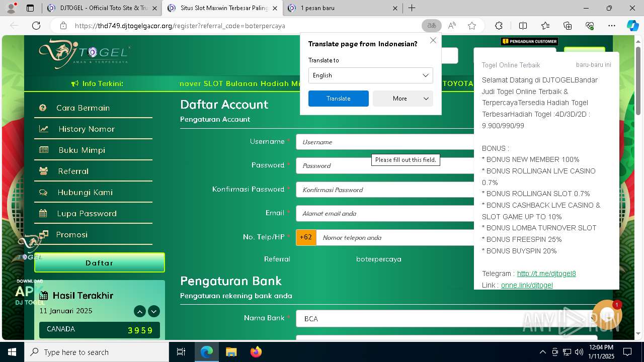The height and width of the screenshot is (362, 644).
Task: Open a new browser tab
Action: pyautogui.click(x=412, y=8)
